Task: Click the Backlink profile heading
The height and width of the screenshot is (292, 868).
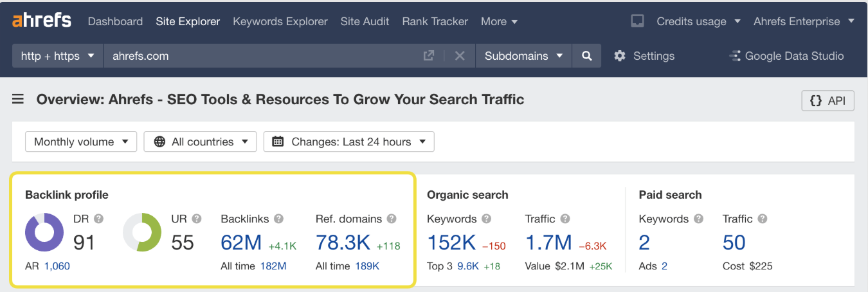Action: [x=67, y=194]
